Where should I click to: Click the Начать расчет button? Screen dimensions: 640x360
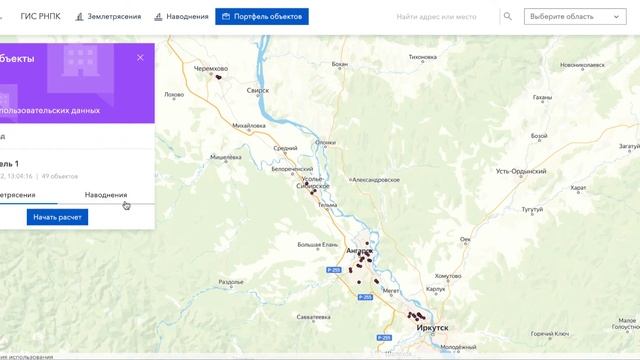click(x=58, y=217)
